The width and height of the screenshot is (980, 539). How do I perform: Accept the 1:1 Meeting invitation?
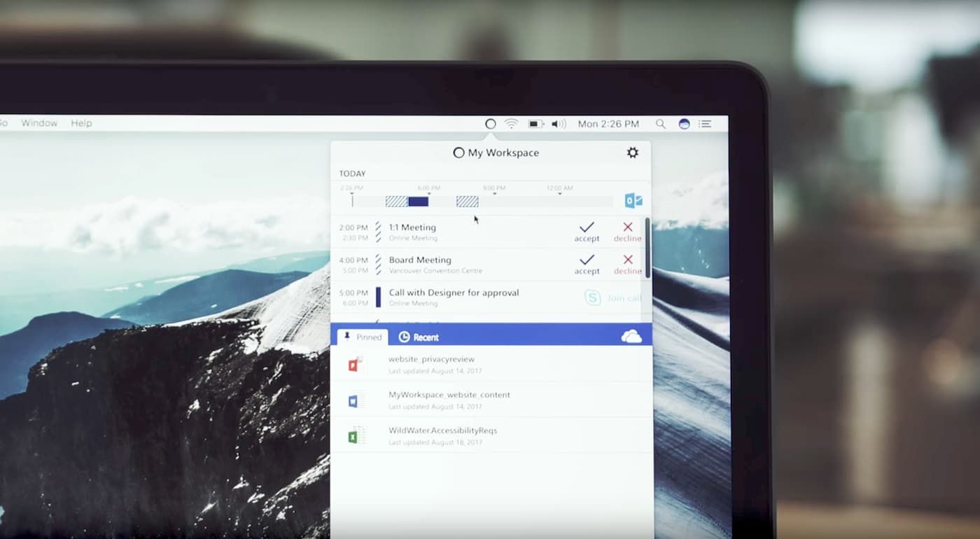[x=587, y=231]
